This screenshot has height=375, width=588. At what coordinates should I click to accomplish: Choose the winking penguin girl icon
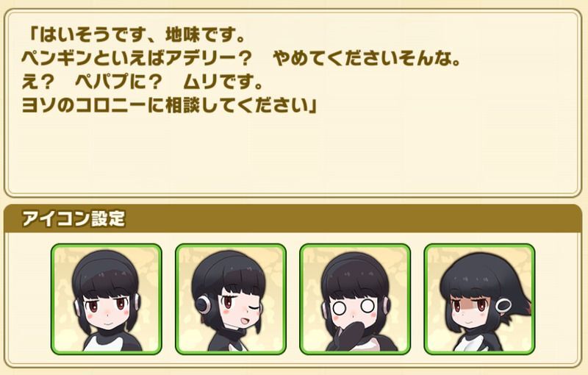pyautogui.click(x=231, y=299)
